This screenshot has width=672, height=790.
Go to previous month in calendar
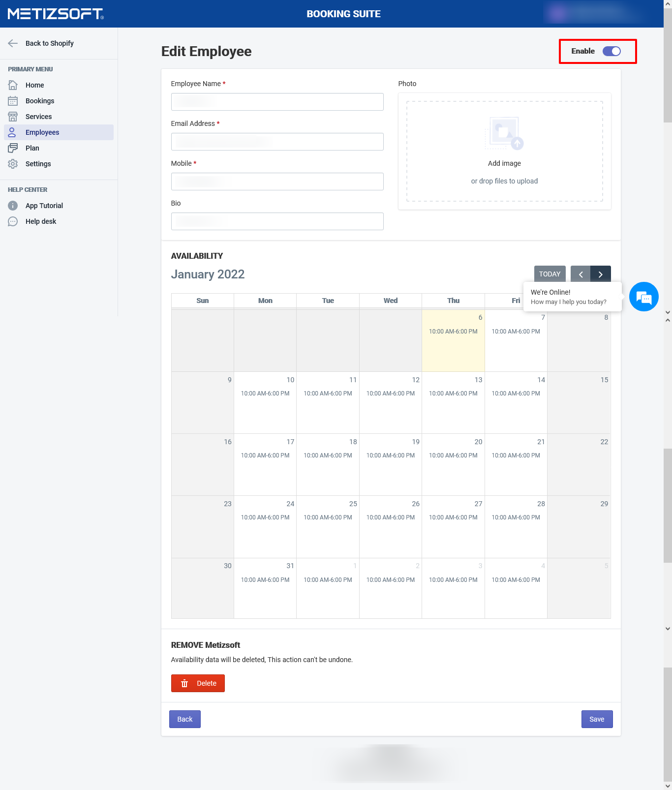[580, 274]
